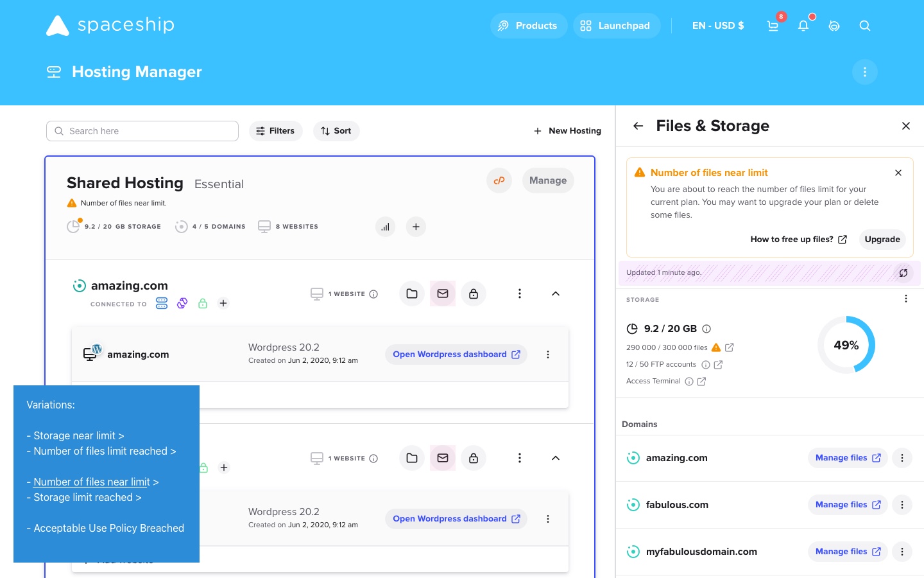Open the Launchpad menu
Screen dimensions: 924x578
[617, 26]
